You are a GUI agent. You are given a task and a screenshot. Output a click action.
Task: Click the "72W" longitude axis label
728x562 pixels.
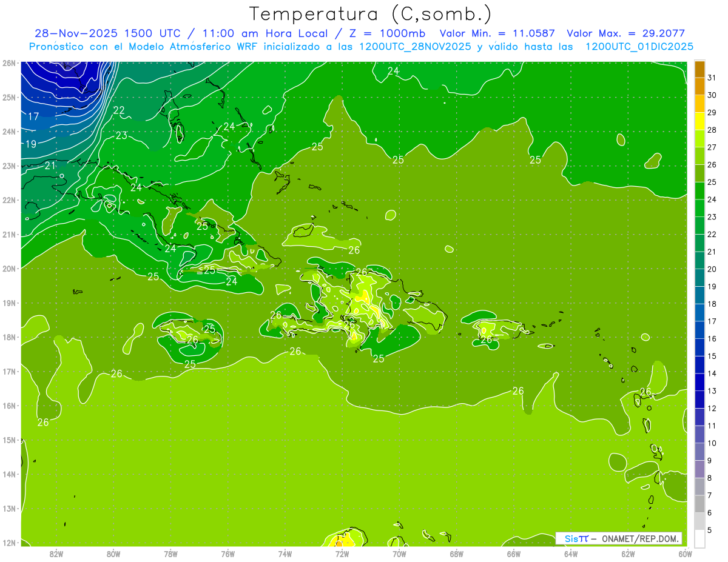point(342,554)
